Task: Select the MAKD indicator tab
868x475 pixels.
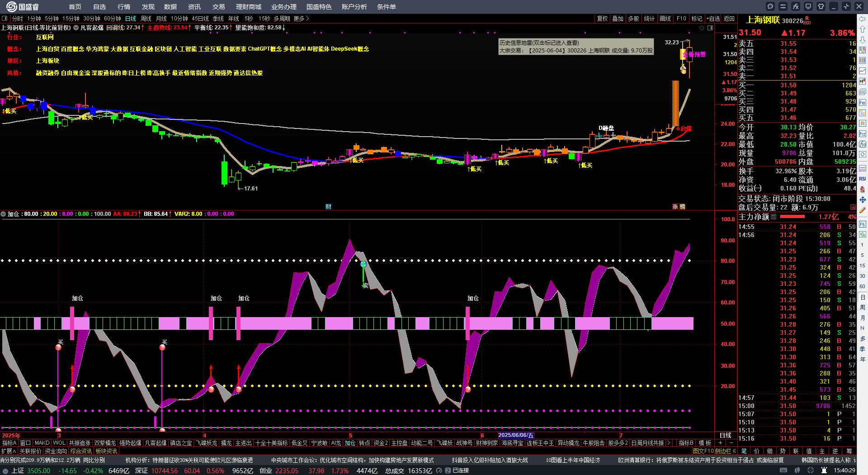Action: coord(42,443)
